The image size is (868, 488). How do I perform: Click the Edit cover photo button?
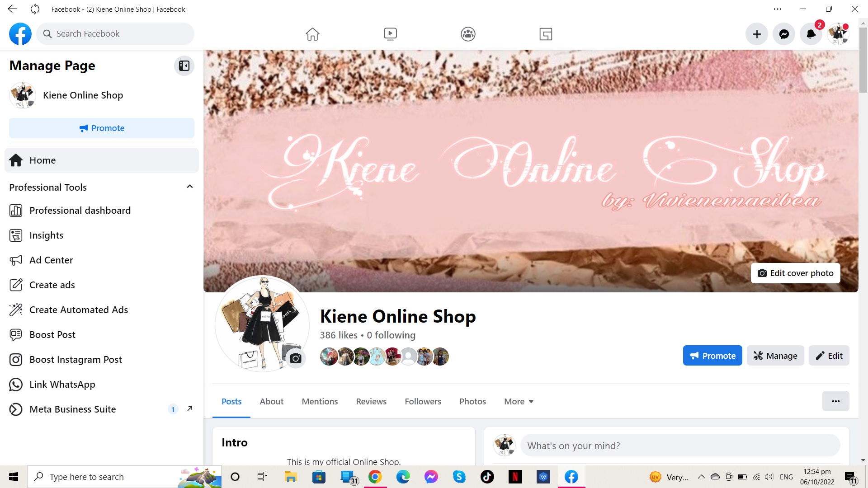795,273
